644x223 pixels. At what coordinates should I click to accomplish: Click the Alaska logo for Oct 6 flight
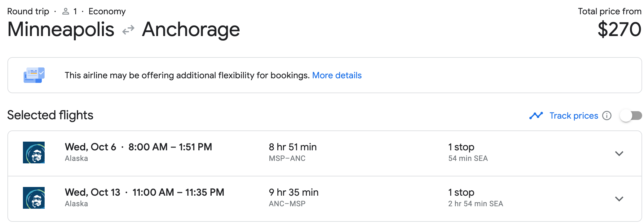34,152
